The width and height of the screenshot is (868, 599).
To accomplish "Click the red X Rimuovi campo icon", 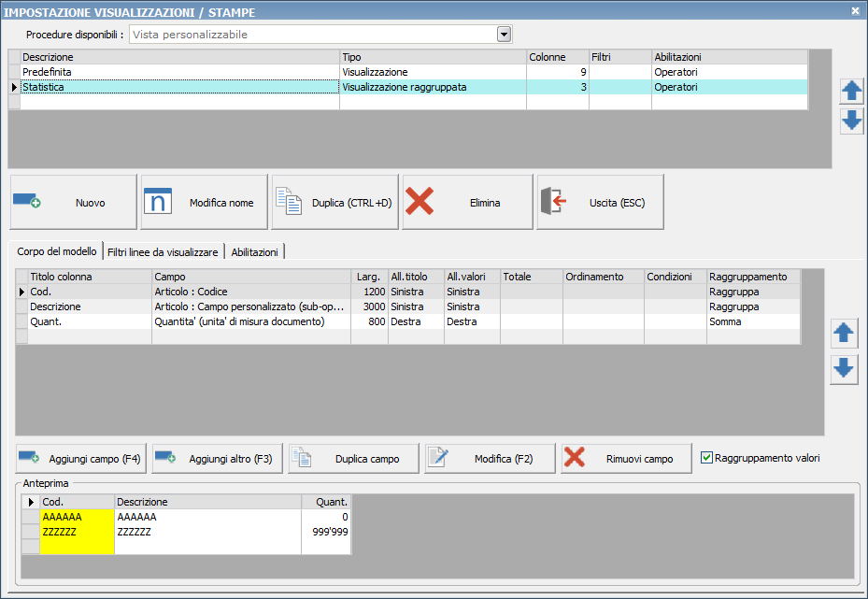I will (575, 458).
